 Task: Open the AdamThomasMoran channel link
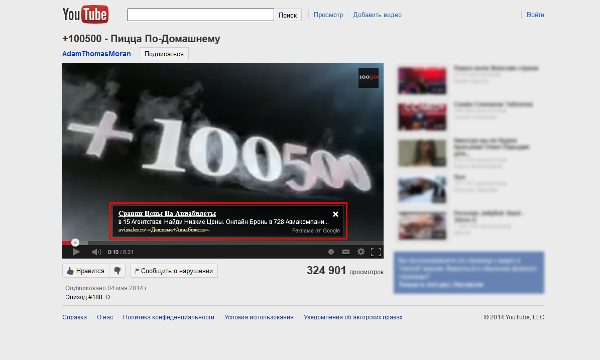click(96, 54)
